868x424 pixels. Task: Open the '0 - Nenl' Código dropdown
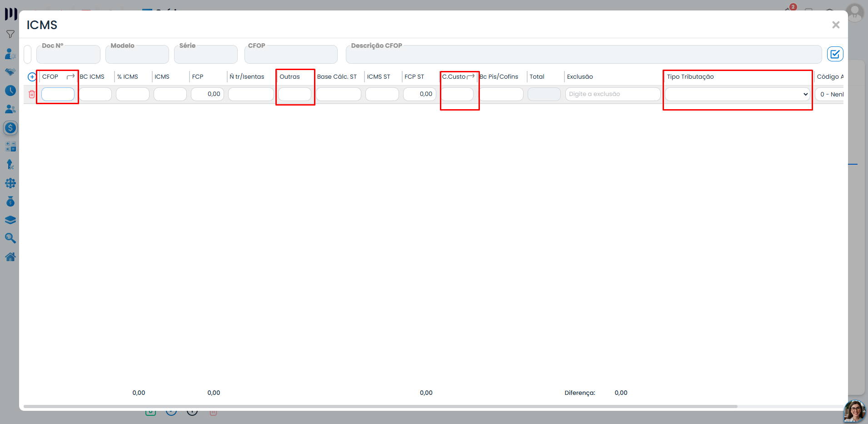pyautogui.click(x=830, y=94)
